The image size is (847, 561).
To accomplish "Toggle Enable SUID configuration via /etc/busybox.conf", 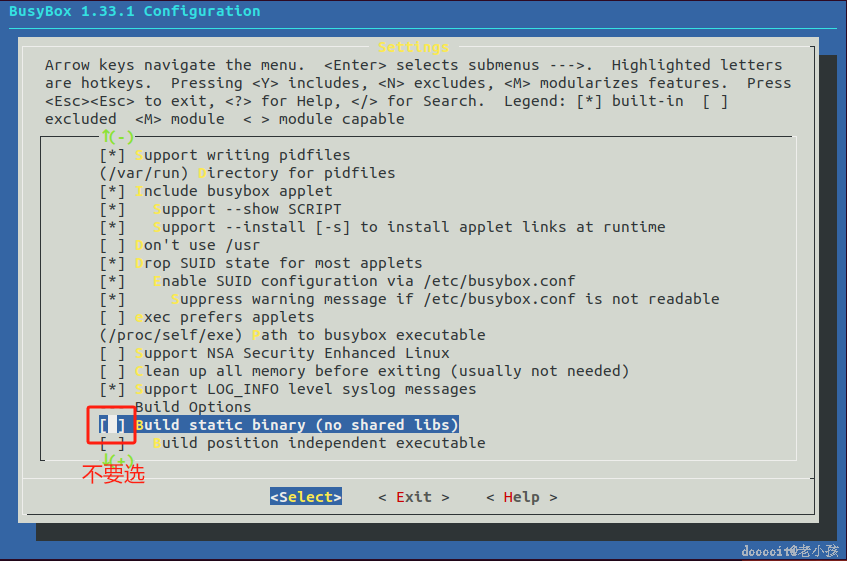I will (338, 281).
